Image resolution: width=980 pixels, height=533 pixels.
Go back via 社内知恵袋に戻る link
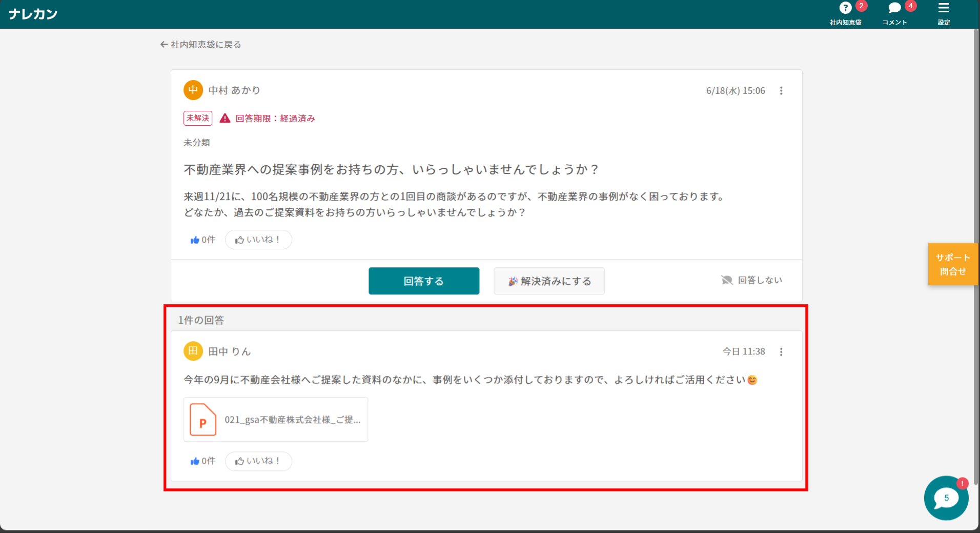tap(200, 45)
